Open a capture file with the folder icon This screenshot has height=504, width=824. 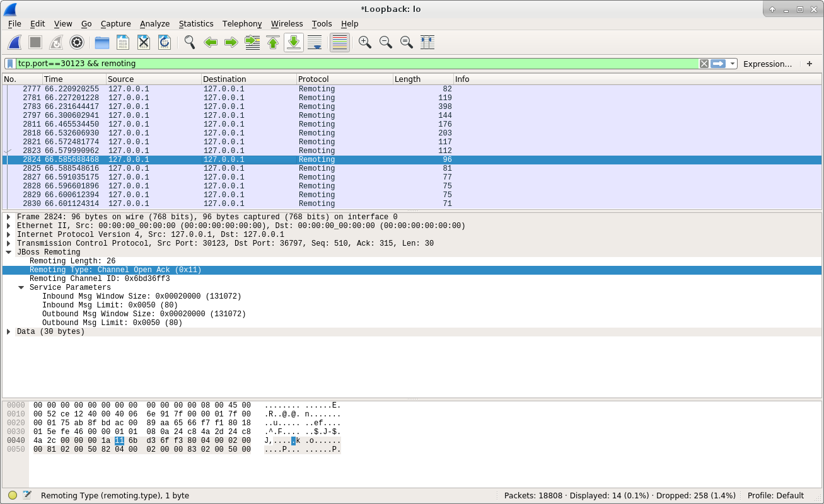(x=102, y=42)
